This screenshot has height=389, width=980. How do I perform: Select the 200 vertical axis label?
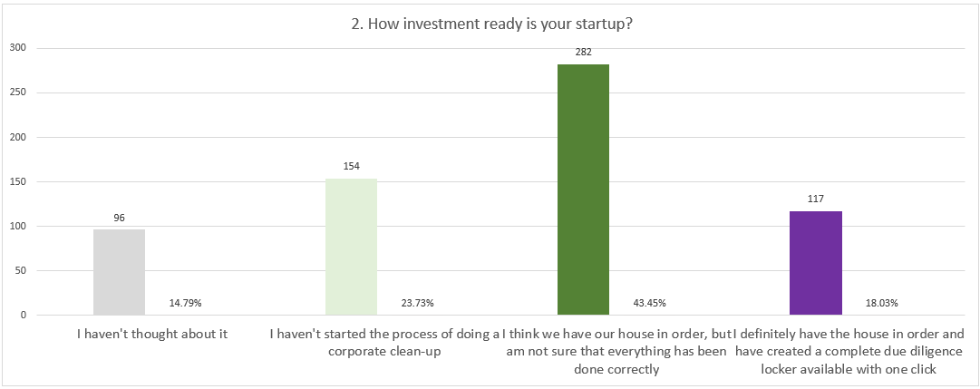pos(16,137)
